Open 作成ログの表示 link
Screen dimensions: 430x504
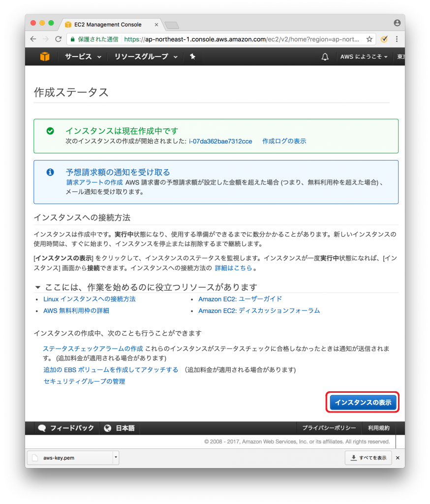point(284,141)
